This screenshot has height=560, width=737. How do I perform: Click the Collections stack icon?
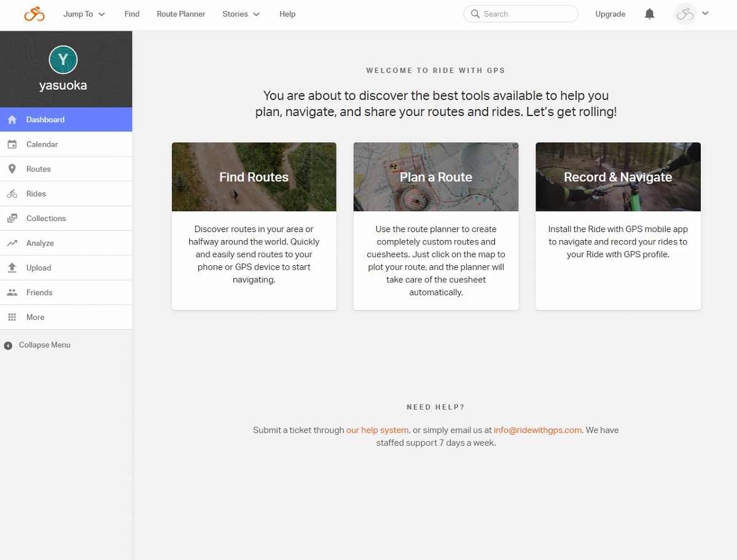(x=12, y=219)
